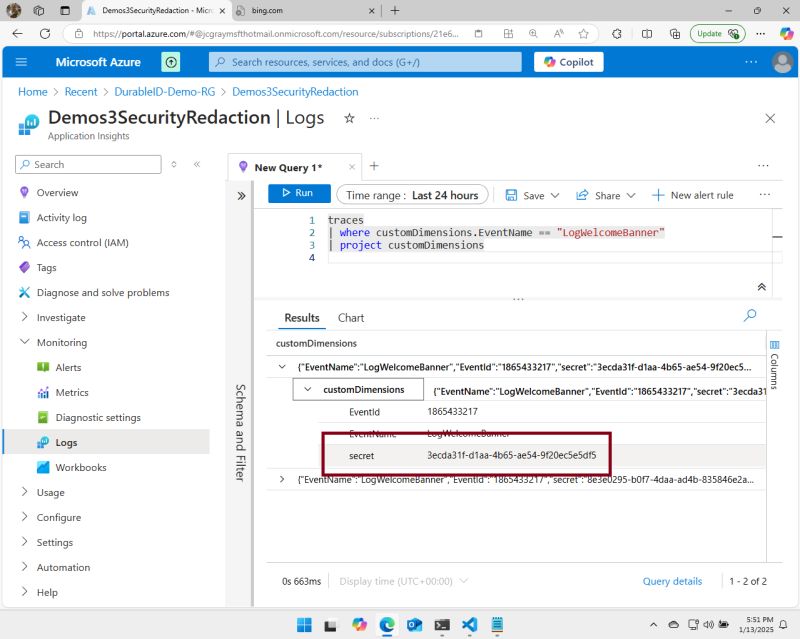Viewport: 800px width, 639px height.
Task: Click line 4 in the query editor
Action: 554,258
